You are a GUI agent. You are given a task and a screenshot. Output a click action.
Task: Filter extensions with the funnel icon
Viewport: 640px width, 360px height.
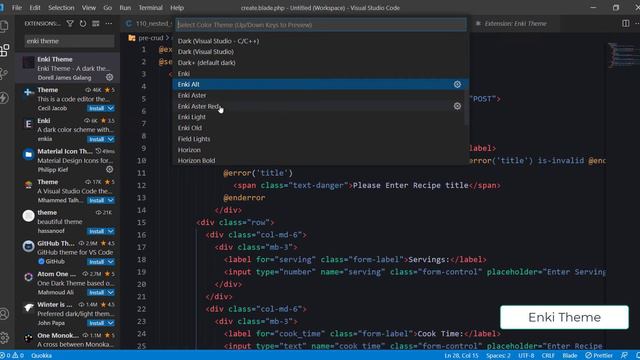click(x=70, y=24)
